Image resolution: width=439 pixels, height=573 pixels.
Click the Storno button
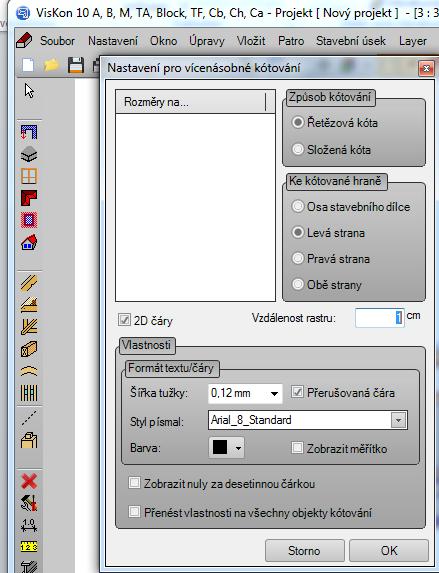pyautogui.click(x=304, y=550)
